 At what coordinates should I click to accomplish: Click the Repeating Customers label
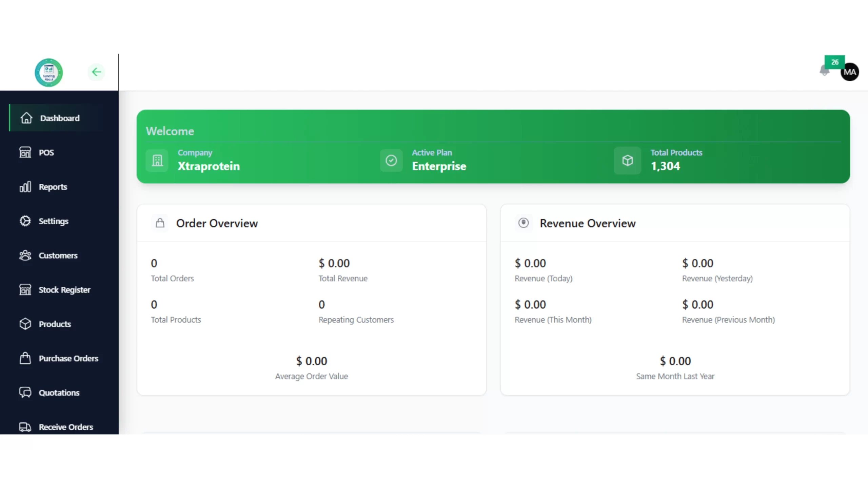click(356, 320)
